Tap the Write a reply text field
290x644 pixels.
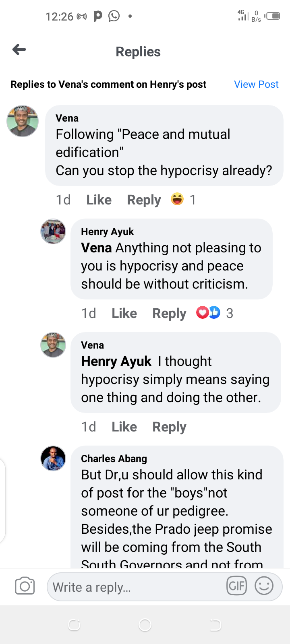[x=137, y=587]
